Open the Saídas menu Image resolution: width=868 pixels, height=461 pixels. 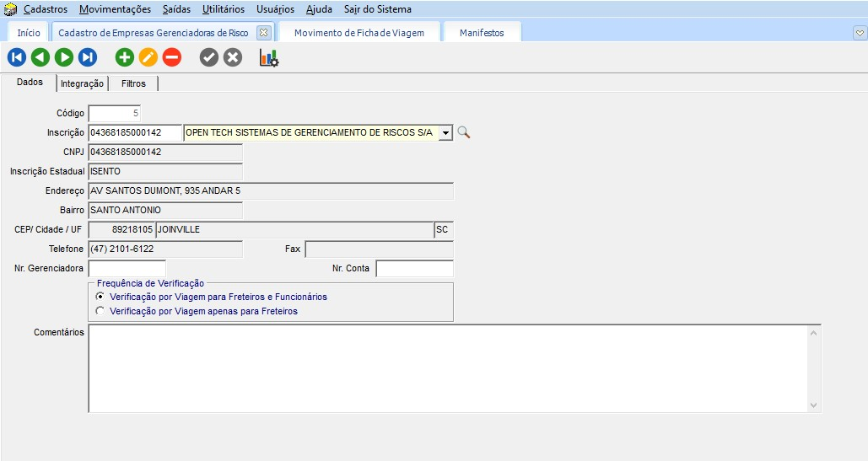click(x=176, y=9)
